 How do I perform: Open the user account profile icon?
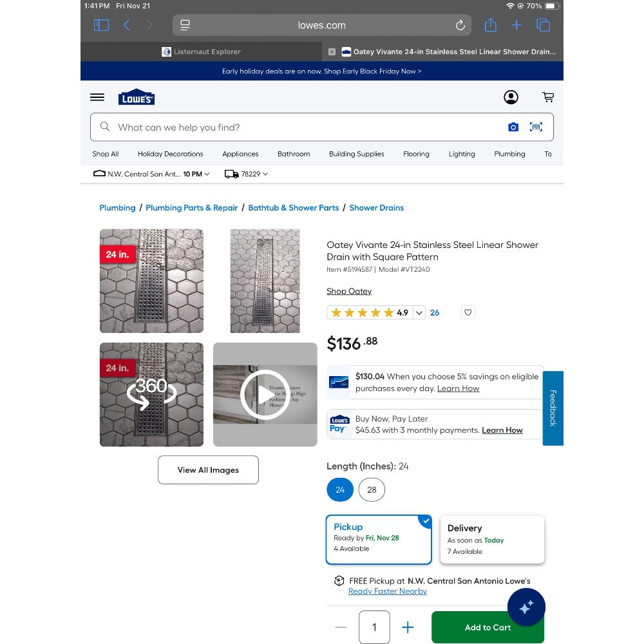(511, 97)
